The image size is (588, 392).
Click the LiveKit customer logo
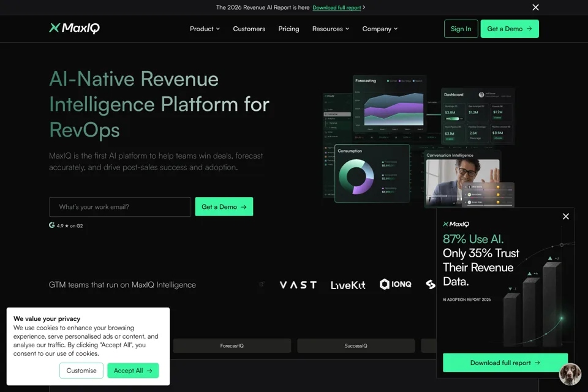[x=348, y=285]
